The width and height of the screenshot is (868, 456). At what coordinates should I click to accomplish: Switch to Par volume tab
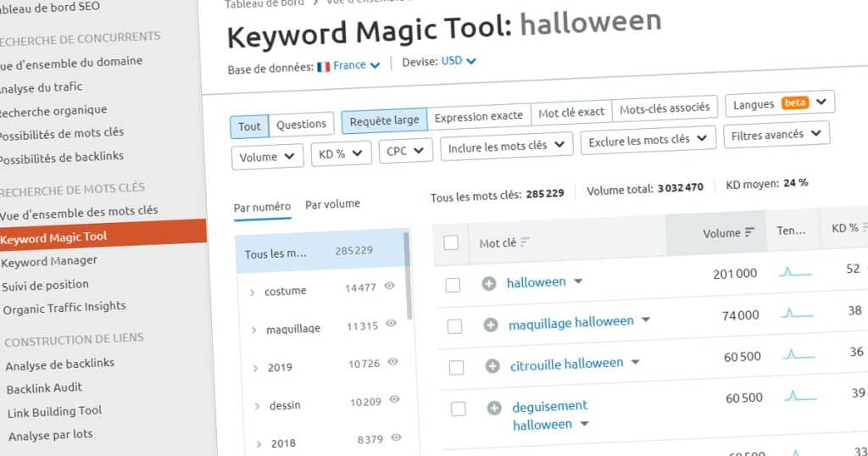(x=332, y=204)
